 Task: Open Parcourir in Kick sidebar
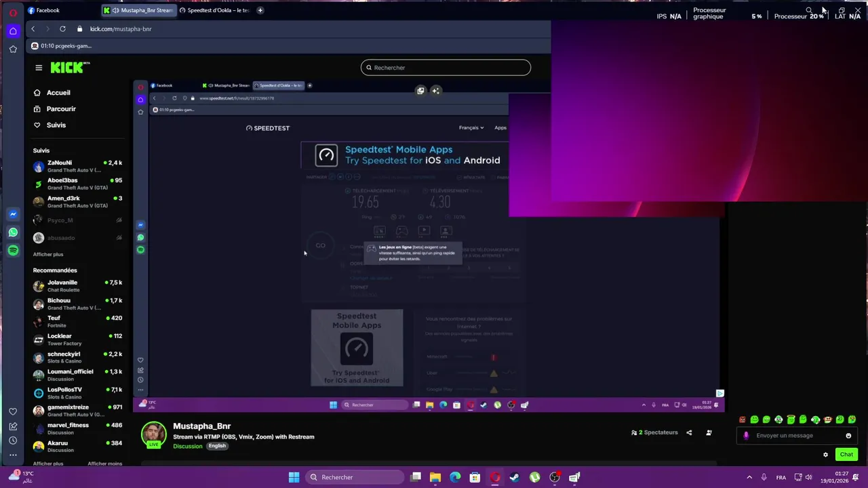tap(61, 109)
